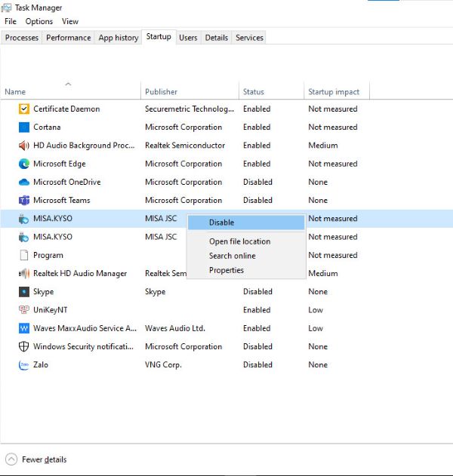Click the Skype icon
This screenshot has width=453, height=476.
click(x=24, y=292)
